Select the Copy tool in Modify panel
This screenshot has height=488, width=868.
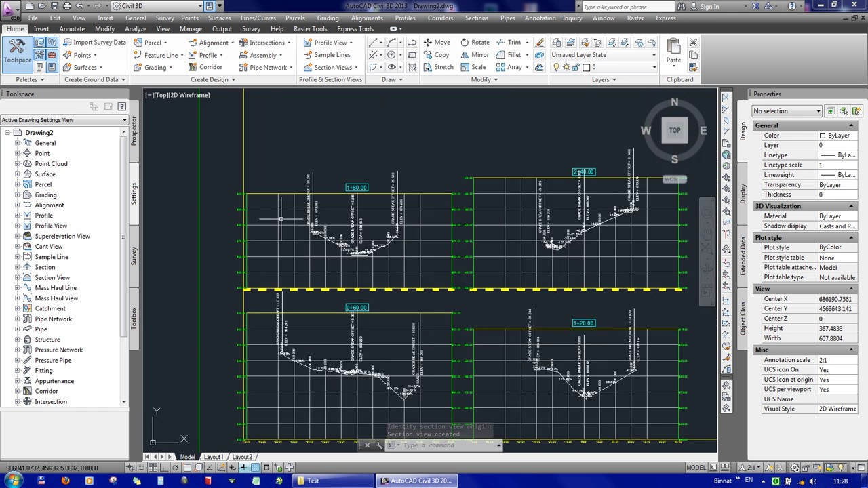[x=436, y=55]
